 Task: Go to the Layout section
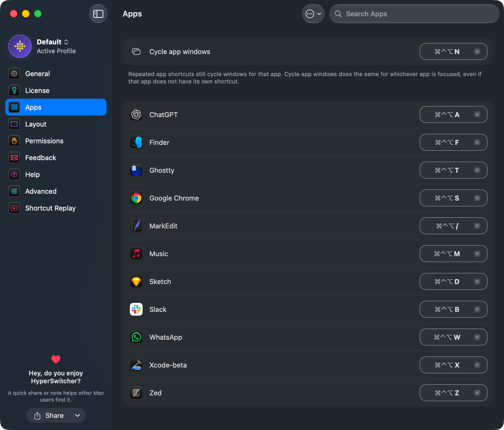click(x=56, y=124)
